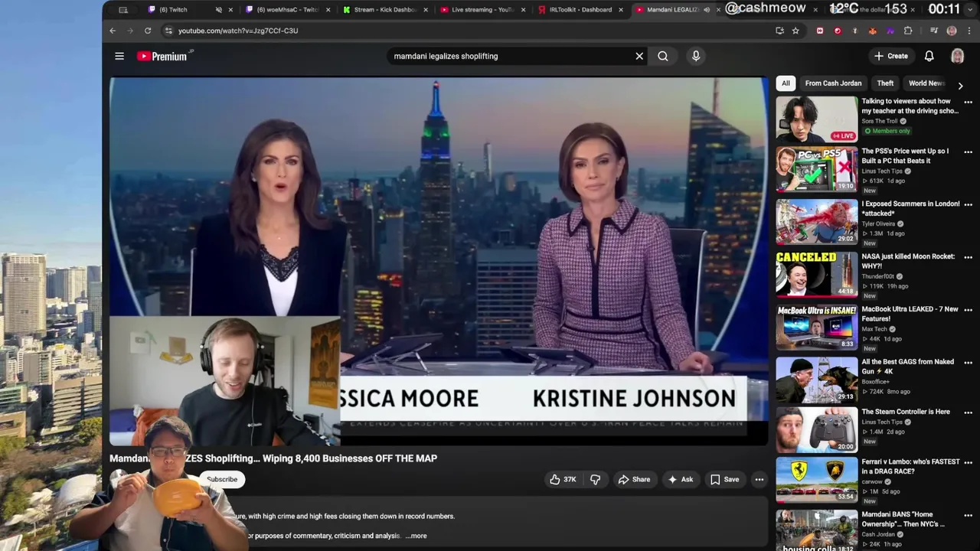Unmute the muted Twitch tab speaker icon
This screenshot has width=980, height=551.
coord(218,10)
